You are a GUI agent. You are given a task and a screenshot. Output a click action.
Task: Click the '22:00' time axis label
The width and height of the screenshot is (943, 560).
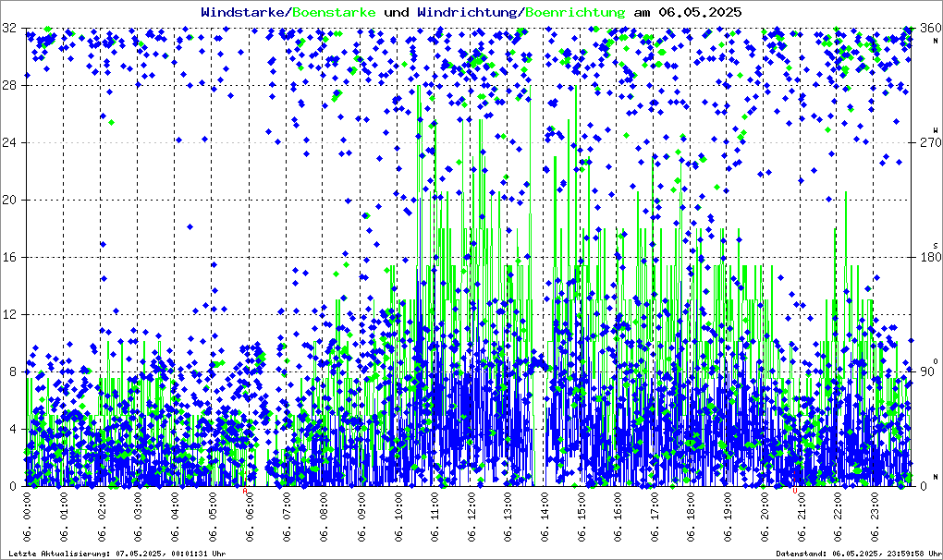(838, 506)
